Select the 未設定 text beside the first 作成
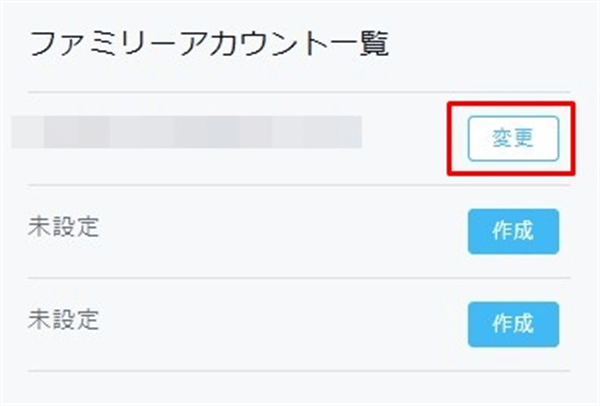 (64, 227)
